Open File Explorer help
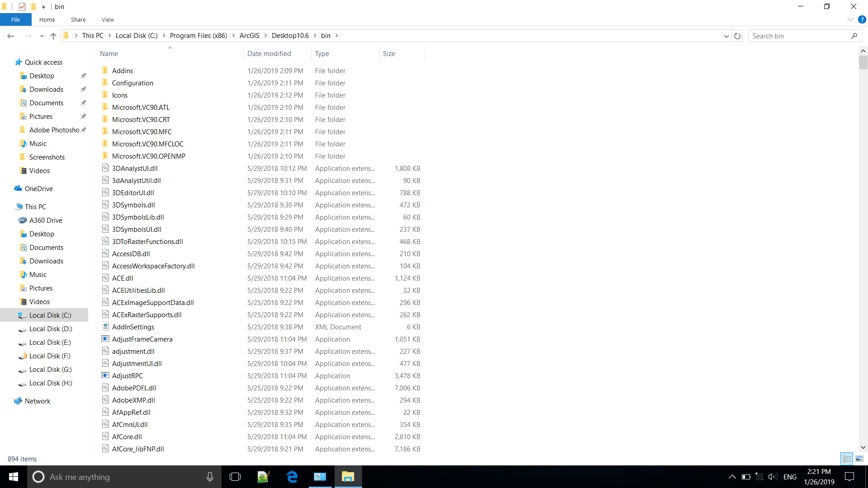 pos(862,19)
